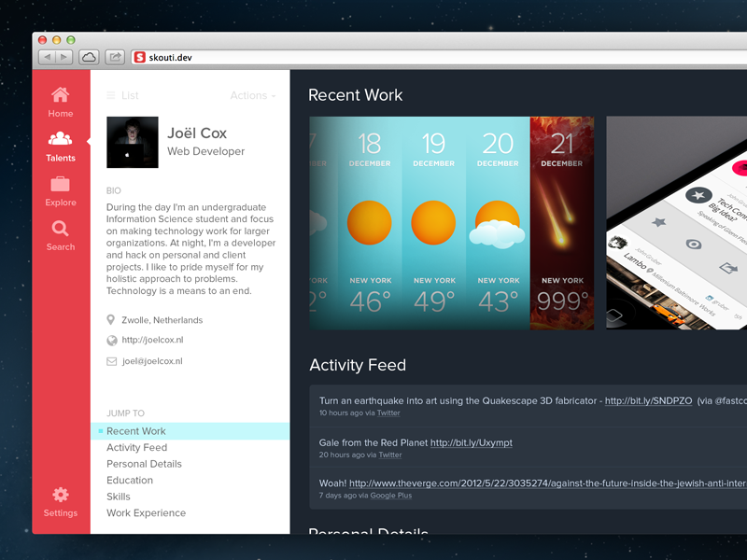
Task: Open the weather app work thumbnail
Action: [452, 223]
